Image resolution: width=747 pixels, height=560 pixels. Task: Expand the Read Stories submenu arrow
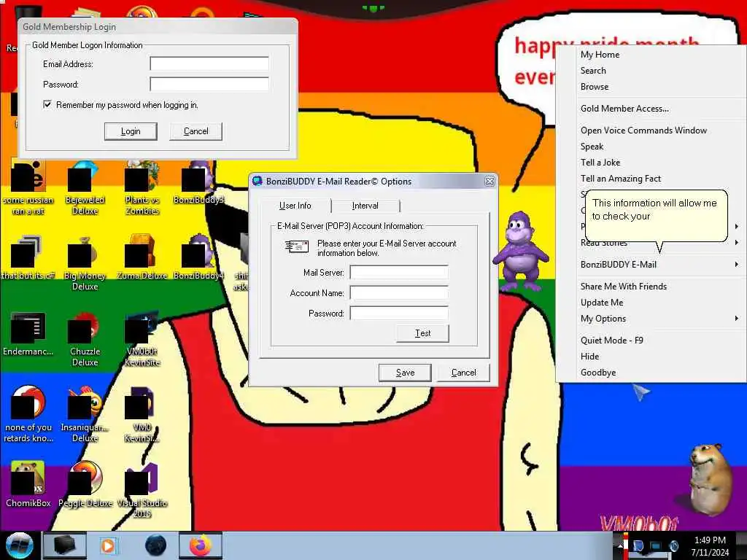pos(737,242)
